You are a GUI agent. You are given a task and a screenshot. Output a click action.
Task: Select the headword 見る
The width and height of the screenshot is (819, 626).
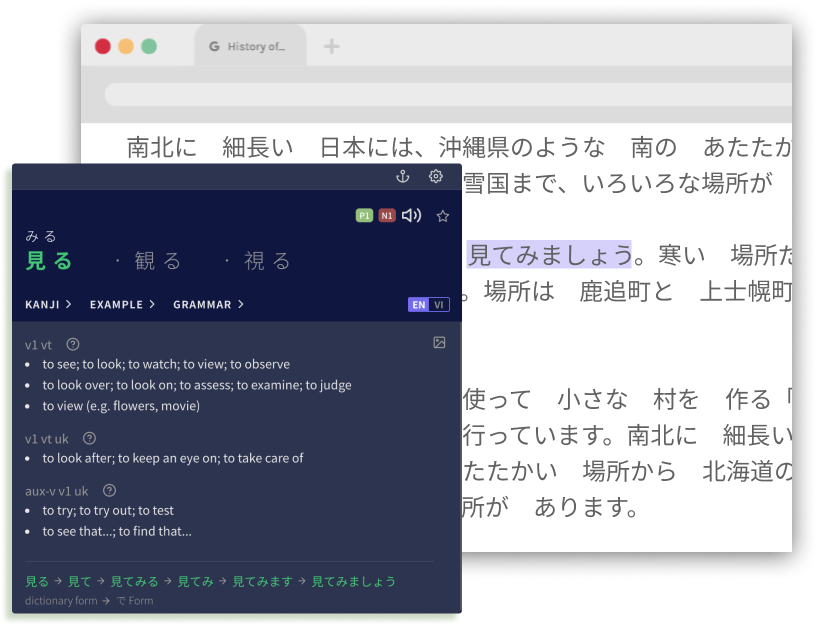(x=49, y=260)
